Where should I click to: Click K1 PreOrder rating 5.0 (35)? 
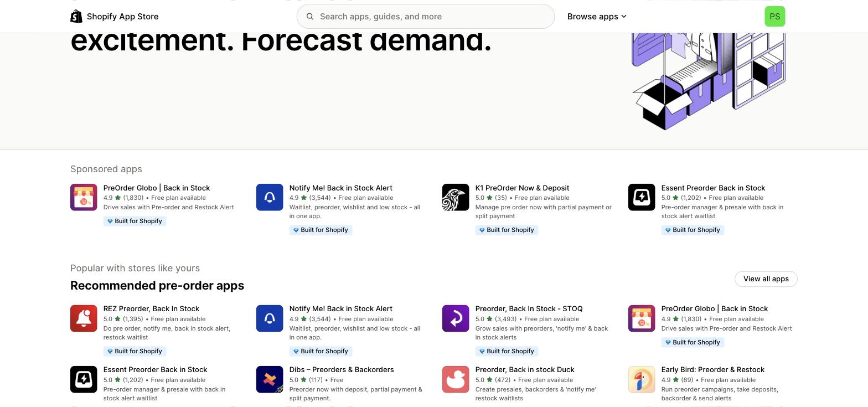click(x=491, y=198)
